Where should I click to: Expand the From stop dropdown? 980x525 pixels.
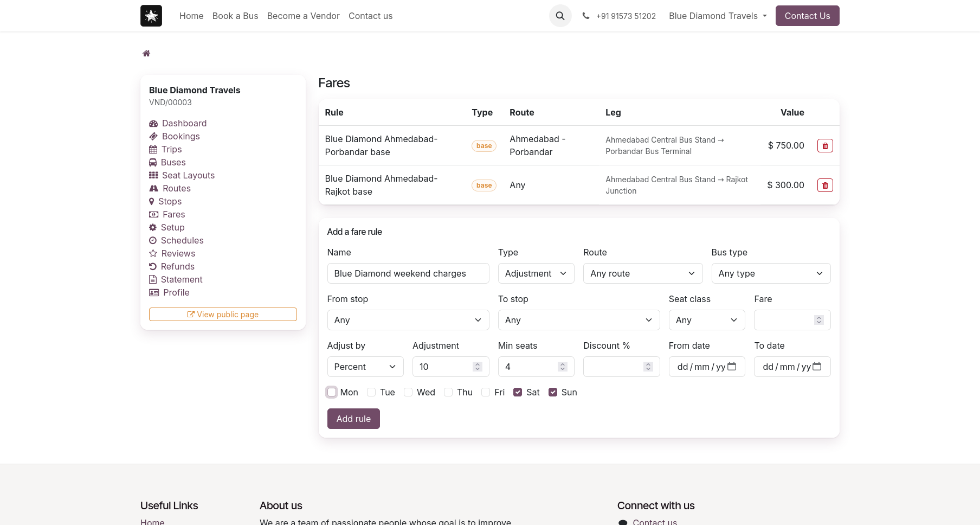(x=408, y=320)
